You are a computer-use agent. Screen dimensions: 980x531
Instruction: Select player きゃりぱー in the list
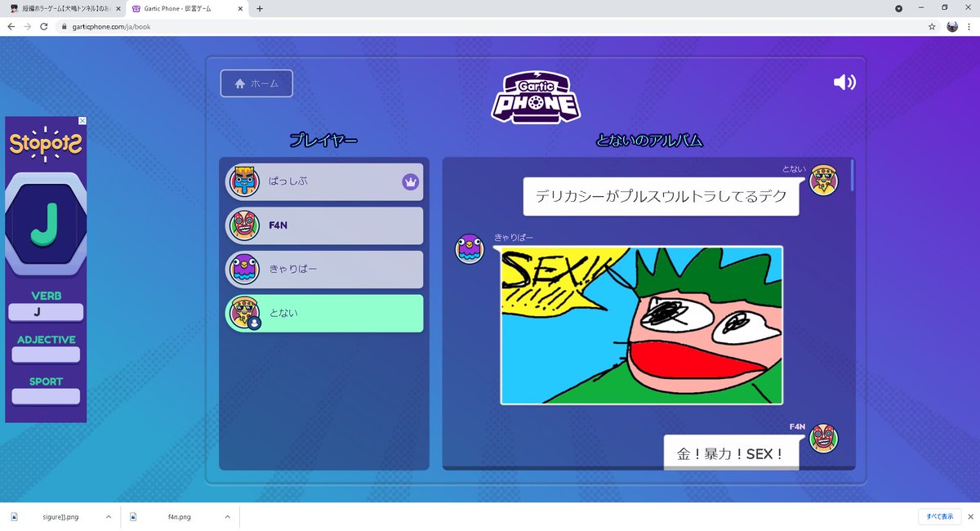[x=324, y=270]
